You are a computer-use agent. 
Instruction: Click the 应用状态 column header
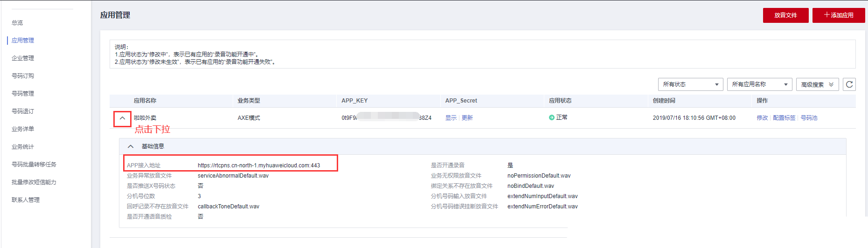click(560, 101)
